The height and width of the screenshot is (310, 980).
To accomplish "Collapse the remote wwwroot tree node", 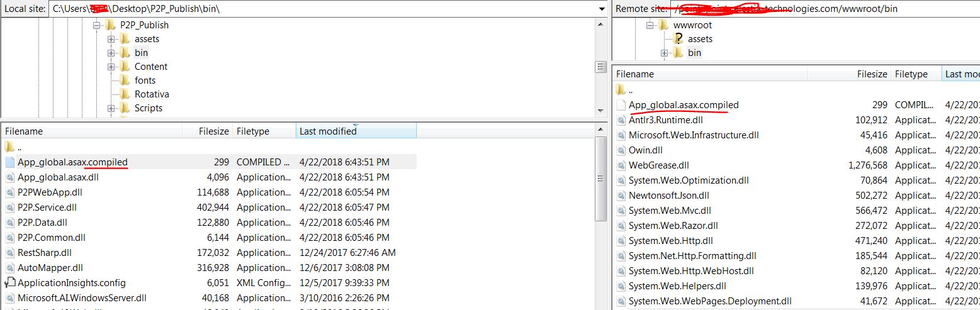I will 651,25.
